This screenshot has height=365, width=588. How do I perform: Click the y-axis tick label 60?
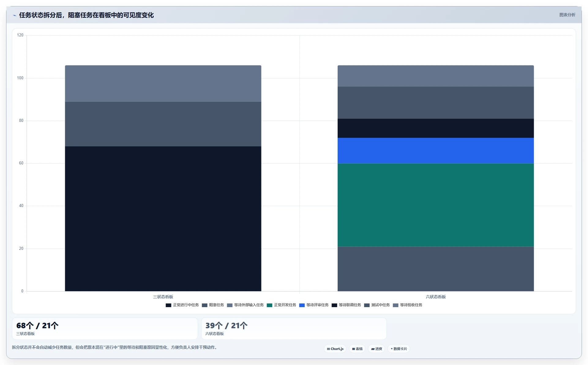click(x=21, y=163)
